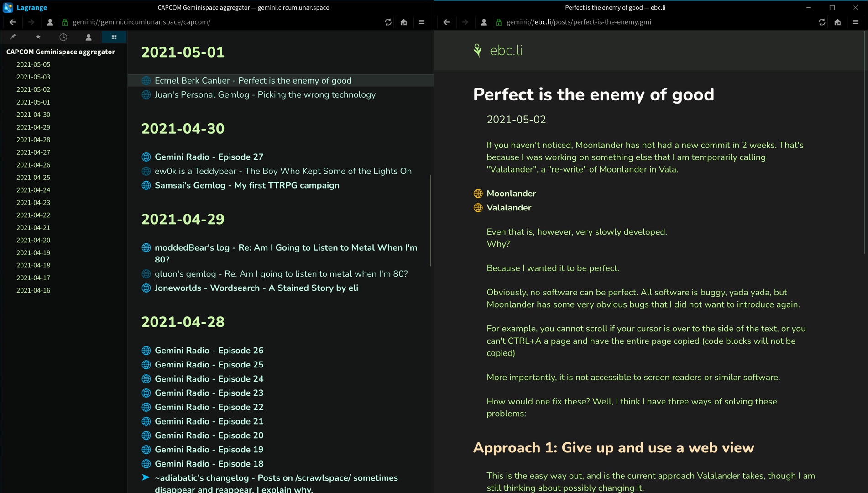Open moddedBear's log metal link
Image resolution: width=868 pixels, height=493 pixels.
[x=286, y=253]
